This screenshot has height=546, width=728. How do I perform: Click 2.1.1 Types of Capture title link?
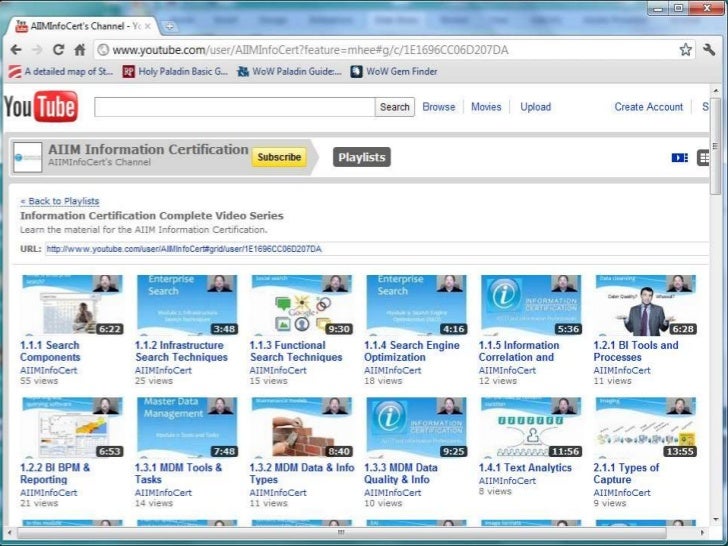(626, 474)
